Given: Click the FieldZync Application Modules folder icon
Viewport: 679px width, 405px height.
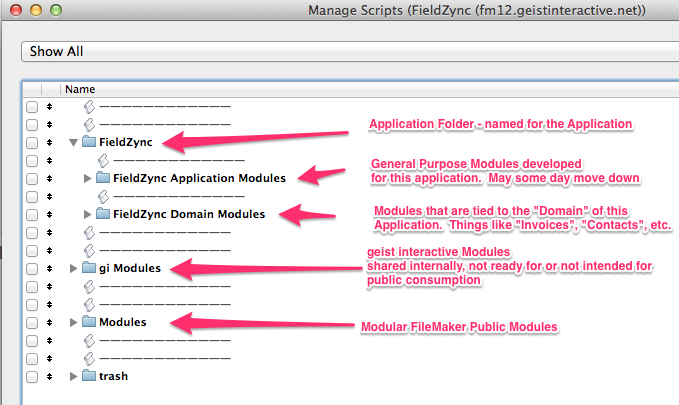Looking at the screenshot, I should [x=103, y=178].
